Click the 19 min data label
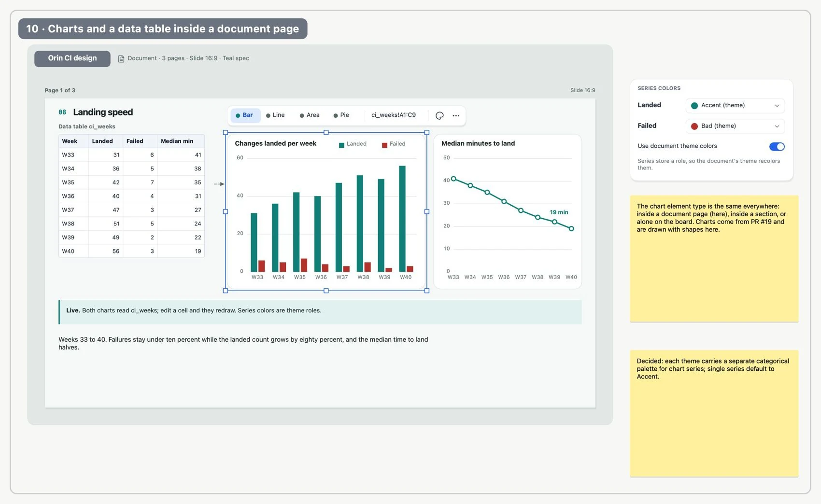This screenshot has width=821, height=504. pyautogui.click(x=559, y=212)
